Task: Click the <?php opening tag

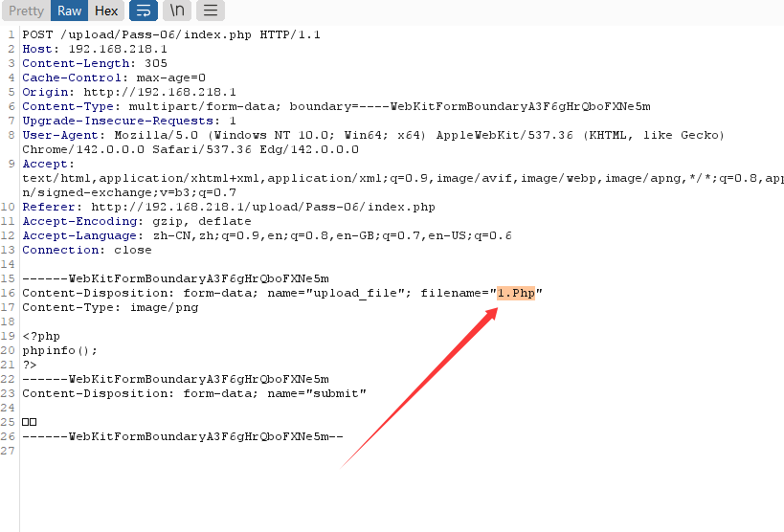Action: 41,337
